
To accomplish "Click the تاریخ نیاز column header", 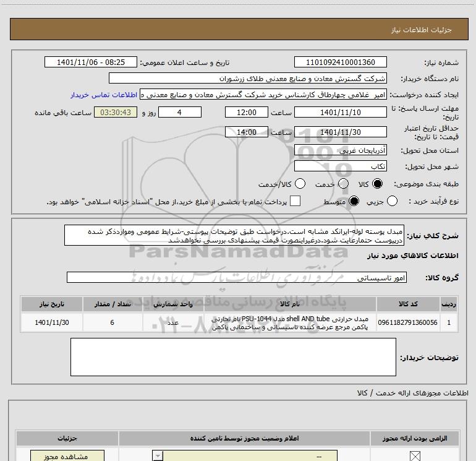I will [x=51, y=304].
